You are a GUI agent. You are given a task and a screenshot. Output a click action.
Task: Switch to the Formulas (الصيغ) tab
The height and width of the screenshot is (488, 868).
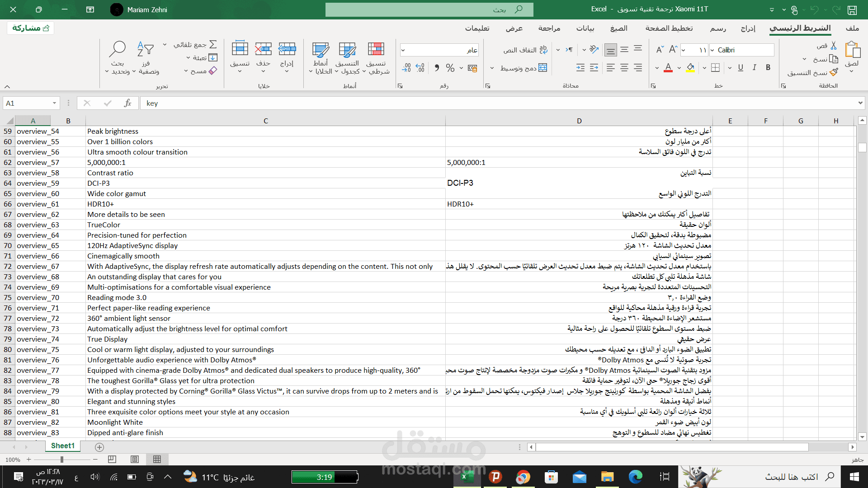(619, 28)
